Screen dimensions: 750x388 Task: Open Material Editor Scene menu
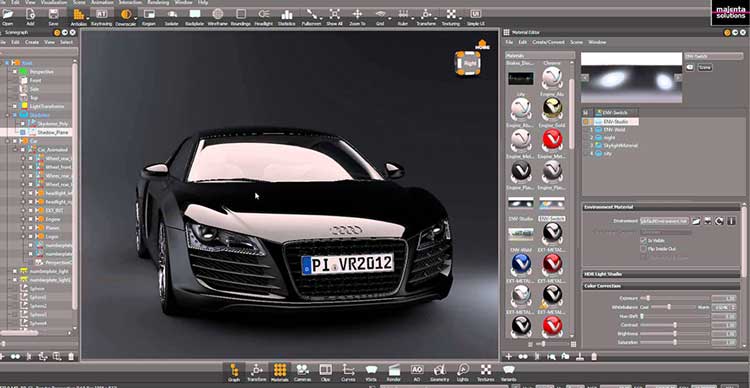point(576,42)
